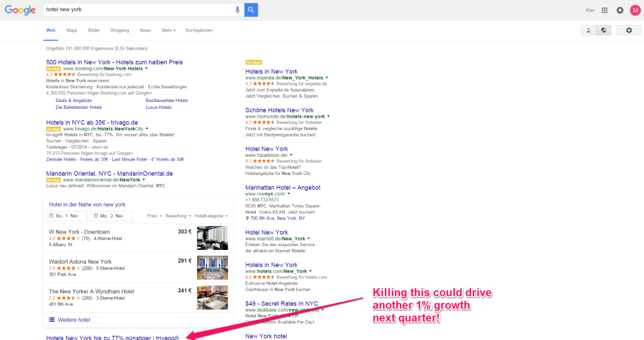This screenshot has height=340, width=644.
Task: Switch to global results globe icon
Action: click(603, 30)
